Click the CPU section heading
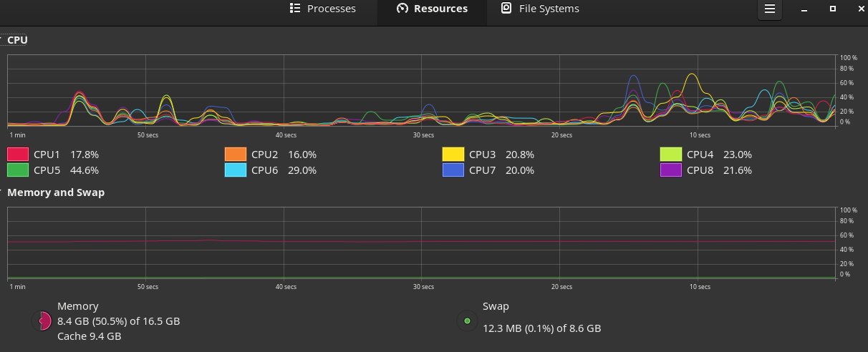Image resolution: width=868 pixels, height=352 pixels. point(17,40)
